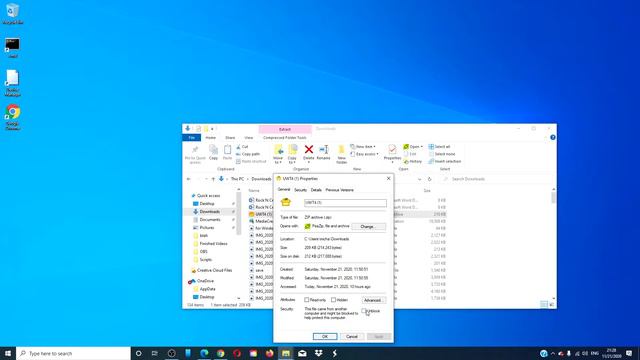Click Invert selection in the ribbon
This screenshot has width=640, height=360.
pos(444,161)
